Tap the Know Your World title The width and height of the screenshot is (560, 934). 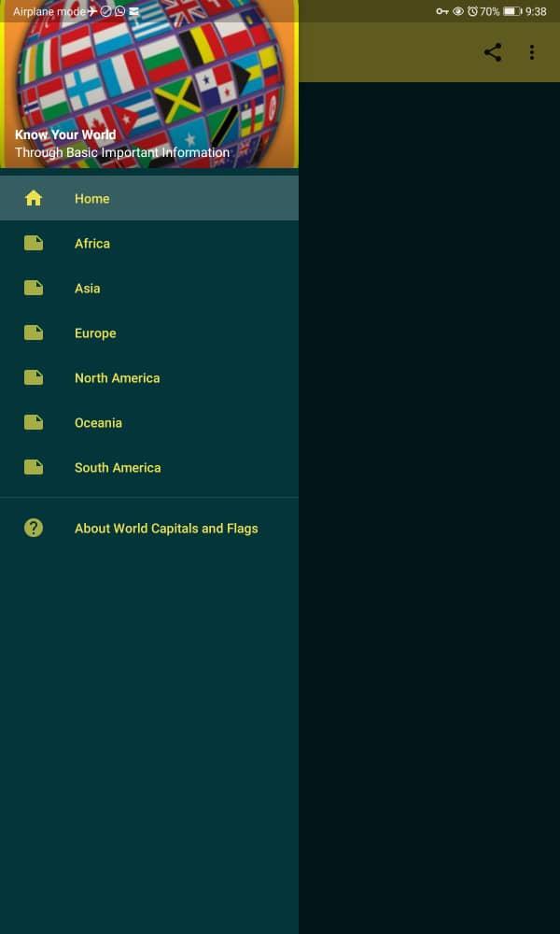[x=65, y=134]
